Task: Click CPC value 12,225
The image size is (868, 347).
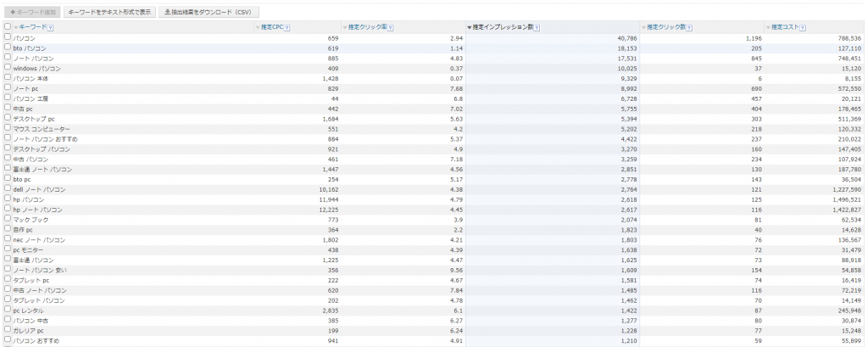Action: click(330, 210)
